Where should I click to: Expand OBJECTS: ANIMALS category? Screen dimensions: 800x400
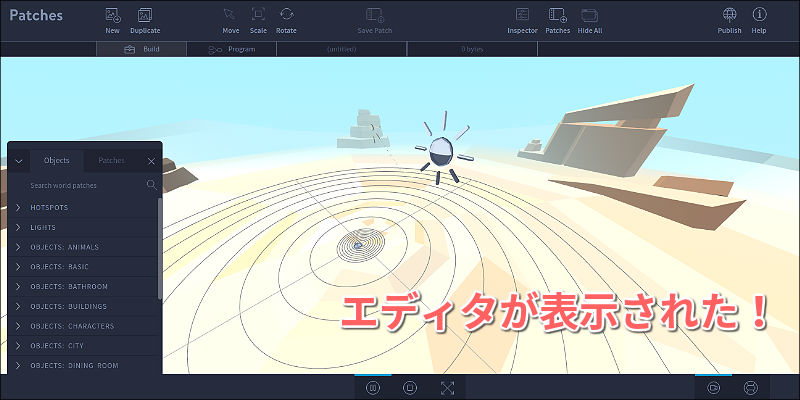pyautogui.click(x=83, y=247)
